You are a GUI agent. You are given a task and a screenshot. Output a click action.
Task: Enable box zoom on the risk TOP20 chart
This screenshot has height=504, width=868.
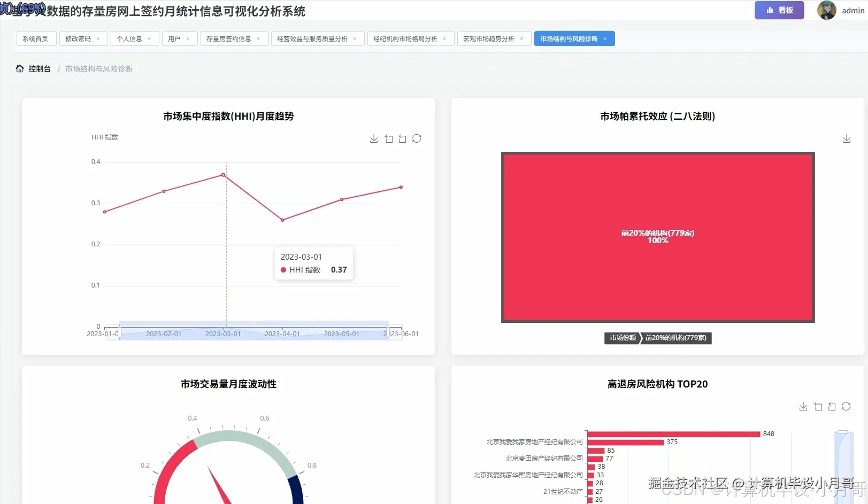(x=818, y=406)
